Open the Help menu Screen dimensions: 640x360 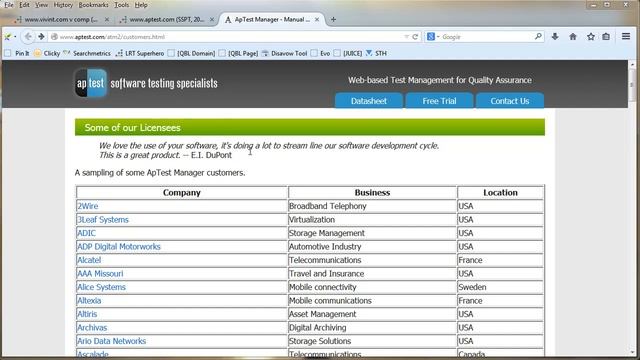click(141, 5)
